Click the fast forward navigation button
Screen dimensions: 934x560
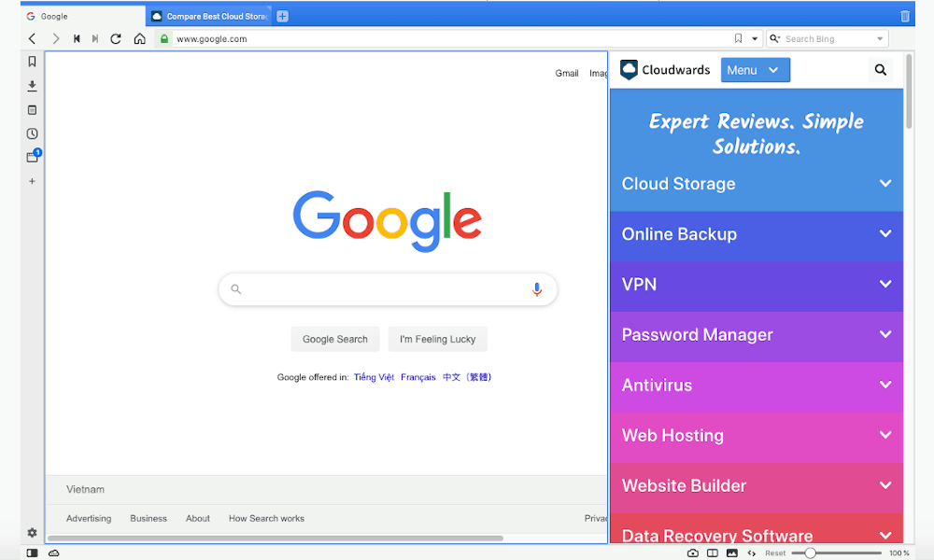tap(94, 38)
